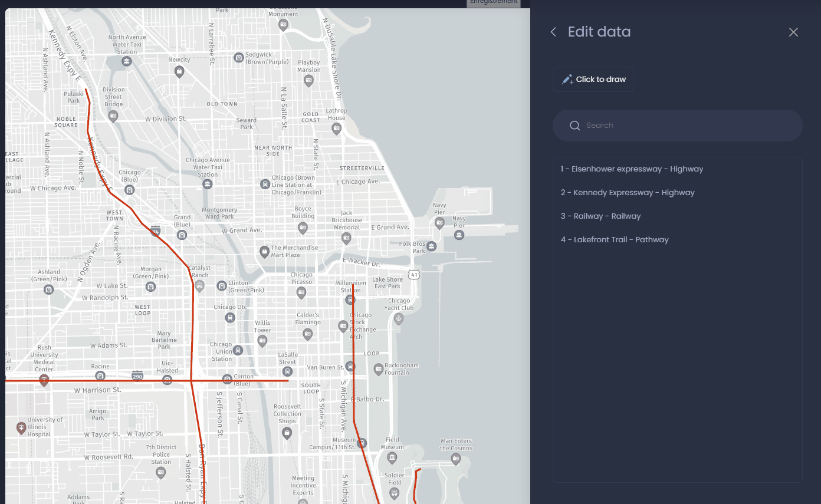Go back using the Edit data arrow

pyautogui.click(x=553, y=32)
